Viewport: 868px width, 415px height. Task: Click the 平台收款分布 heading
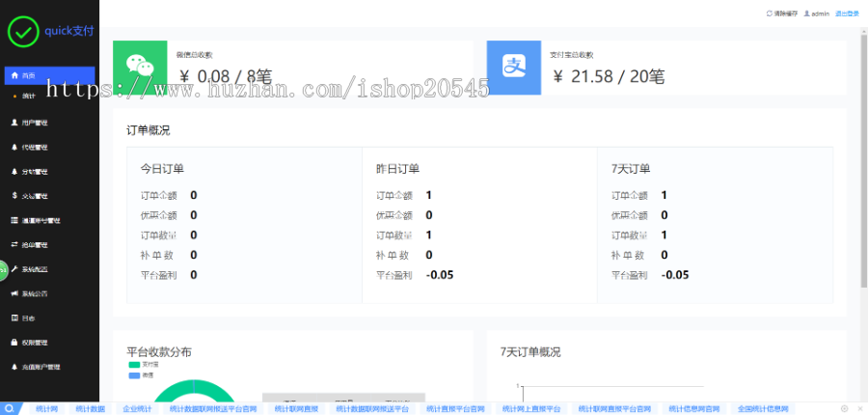159,352
